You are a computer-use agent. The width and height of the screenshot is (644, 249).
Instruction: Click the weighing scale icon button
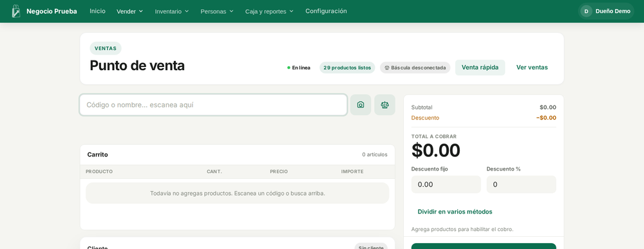point(385,105)
